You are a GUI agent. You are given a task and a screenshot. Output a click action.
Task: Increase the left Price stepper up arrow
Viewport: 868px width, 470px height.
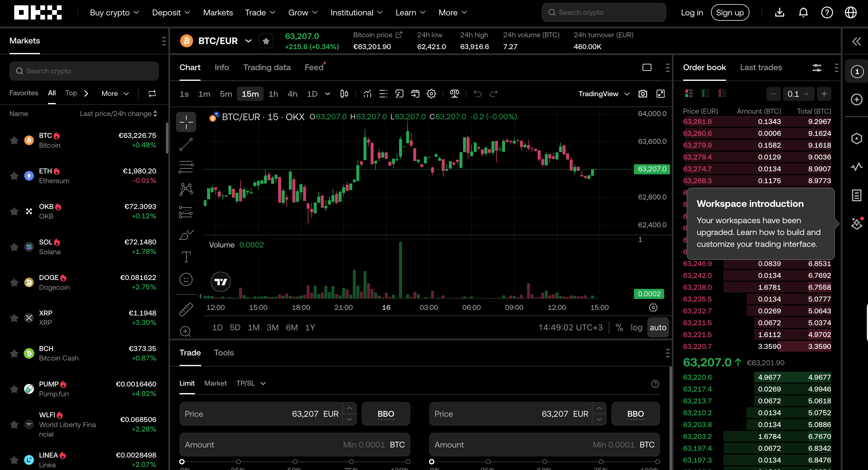[x=350, y=408]
